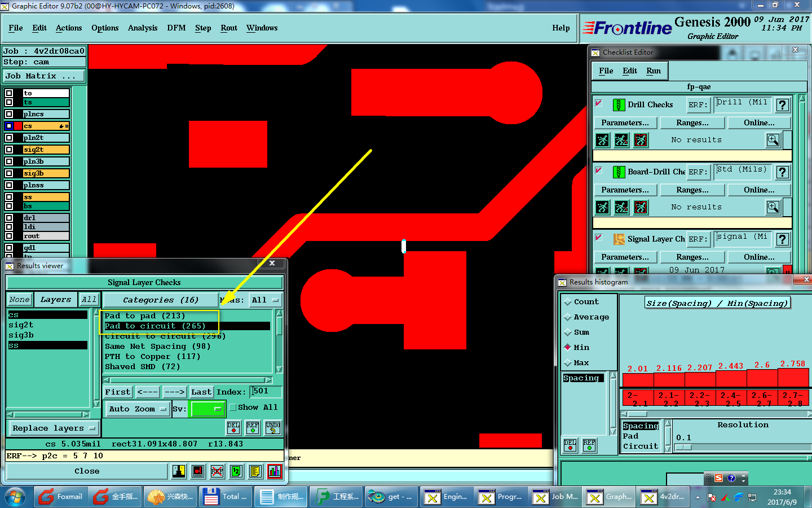
Task: Toggle visibility box of layer pln2t
Action: tap(9, 138)
